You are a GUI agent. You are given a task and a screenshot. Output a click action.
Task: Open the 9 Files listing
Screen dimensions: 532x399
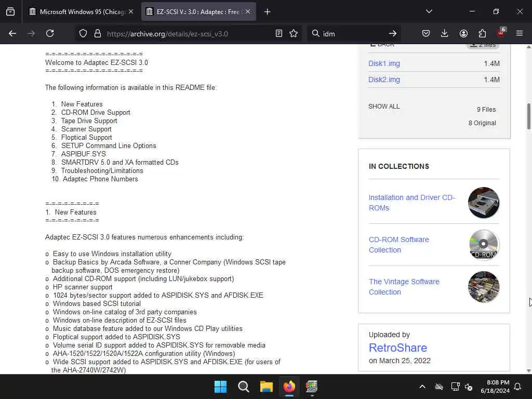486,110
